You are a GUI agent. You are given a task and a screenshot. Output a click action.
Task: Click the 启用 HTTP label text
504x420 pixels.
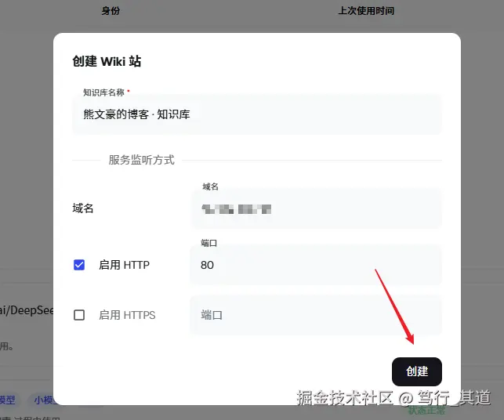124,265
